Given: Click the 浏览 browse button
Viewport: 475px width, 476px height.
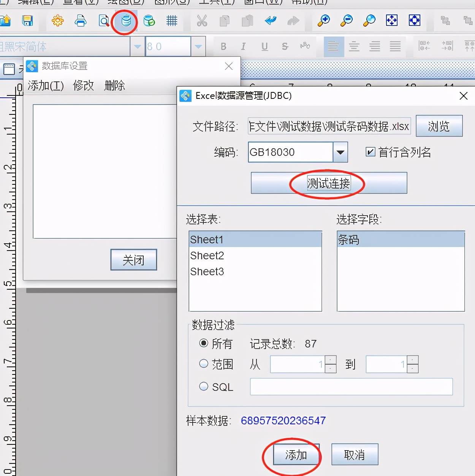Looking at the screenshot, I should [x=439, y=126].
